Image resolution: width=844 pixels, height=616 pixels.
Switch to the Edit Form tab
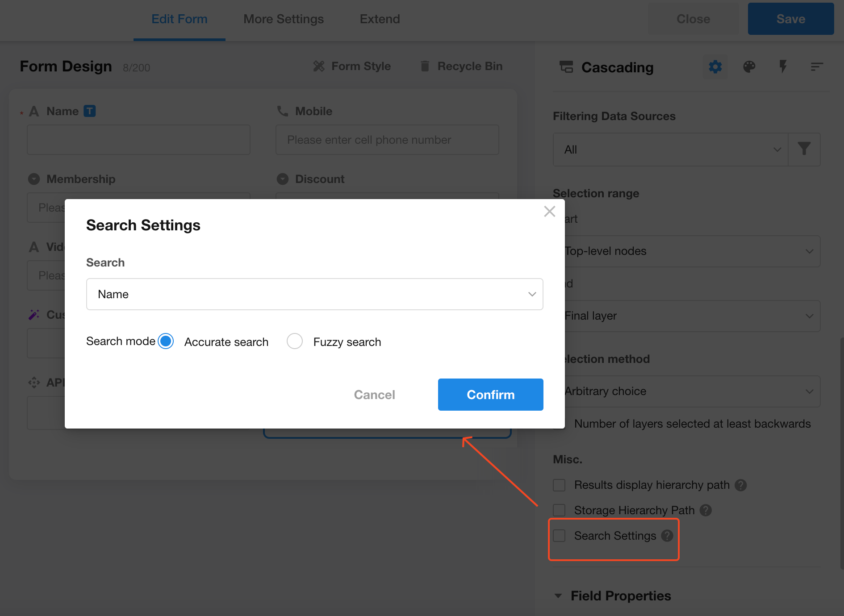click(180, 19)
